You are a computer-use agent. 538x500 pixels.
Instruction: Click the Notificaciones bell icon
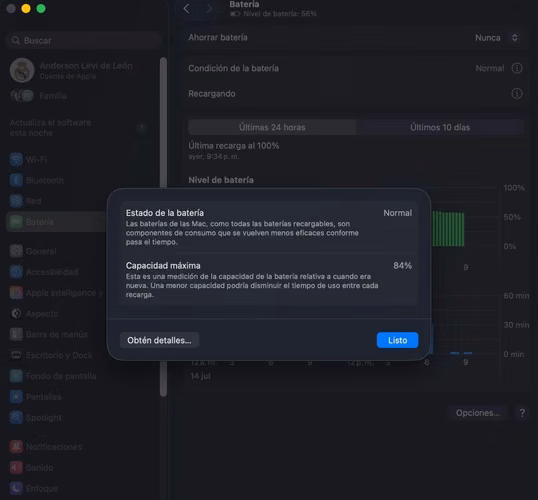(16, 447)
